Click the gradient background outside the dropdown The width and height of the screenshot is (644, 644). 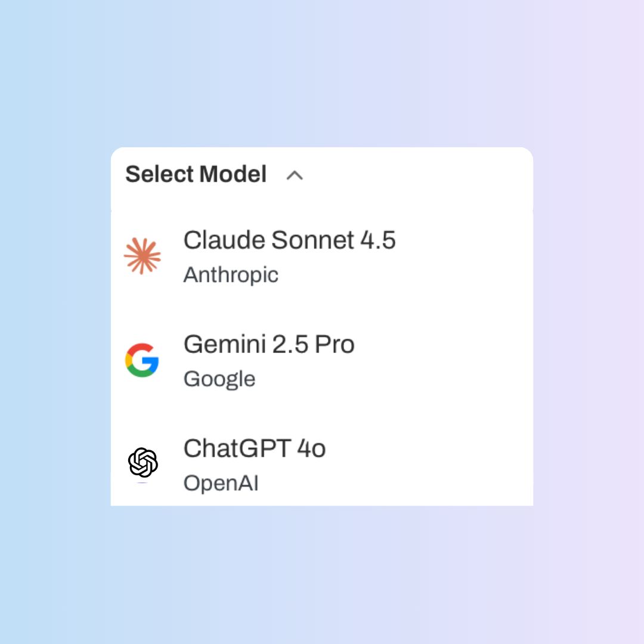coord(322,572)
